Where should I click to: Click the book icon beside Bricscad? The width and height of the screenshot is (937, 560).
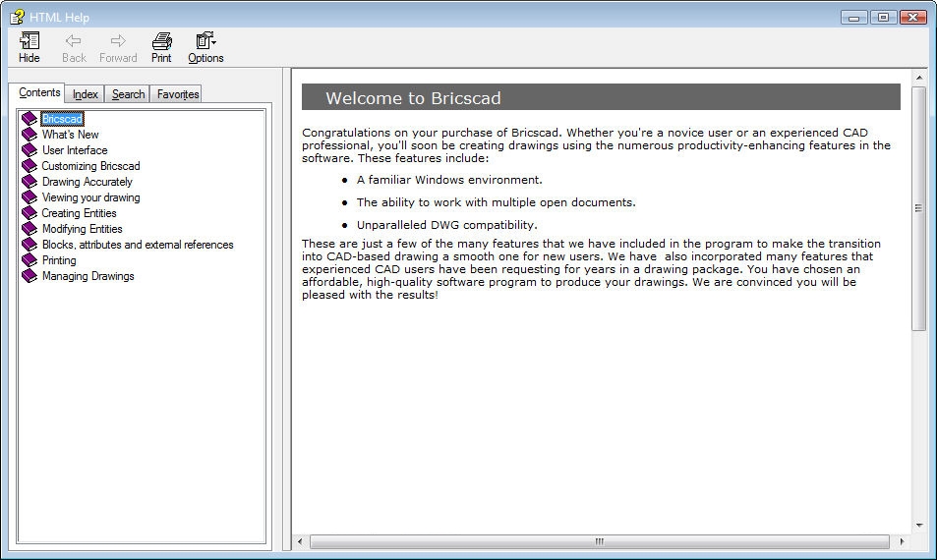tap(29, 119)
